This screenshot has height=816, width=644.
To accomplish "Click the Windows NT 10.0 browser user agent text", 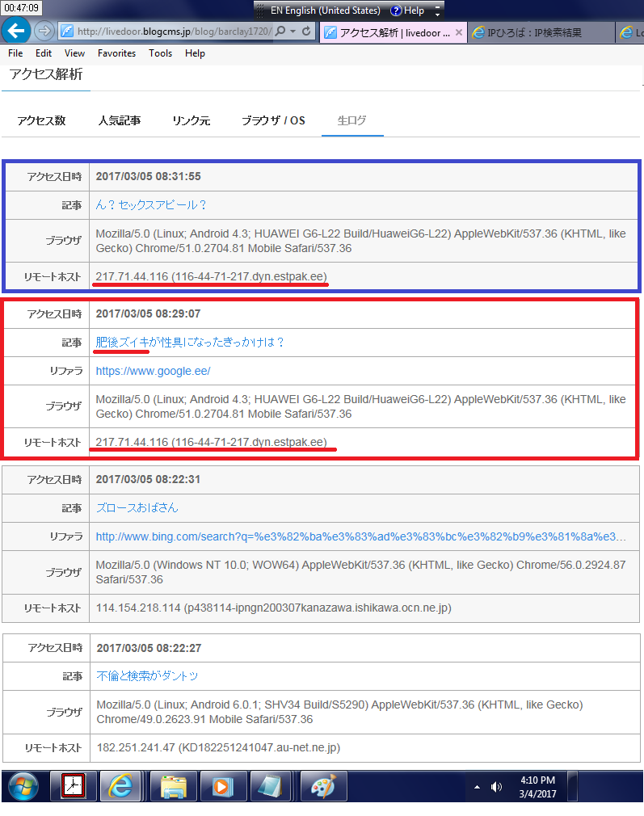I will click(361, 572).
